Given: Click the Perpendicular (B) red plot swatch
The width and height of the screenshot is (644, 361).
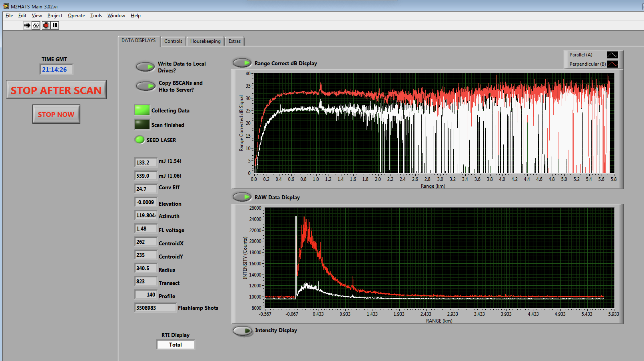Looking at the screenshot, I should [x=612, y=64].
